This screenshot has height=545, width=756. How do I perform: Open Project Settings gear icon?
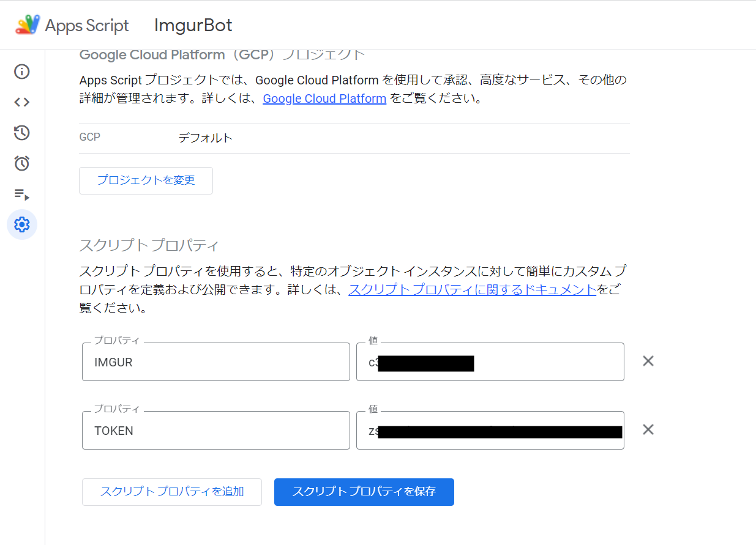tap(22, 225)
